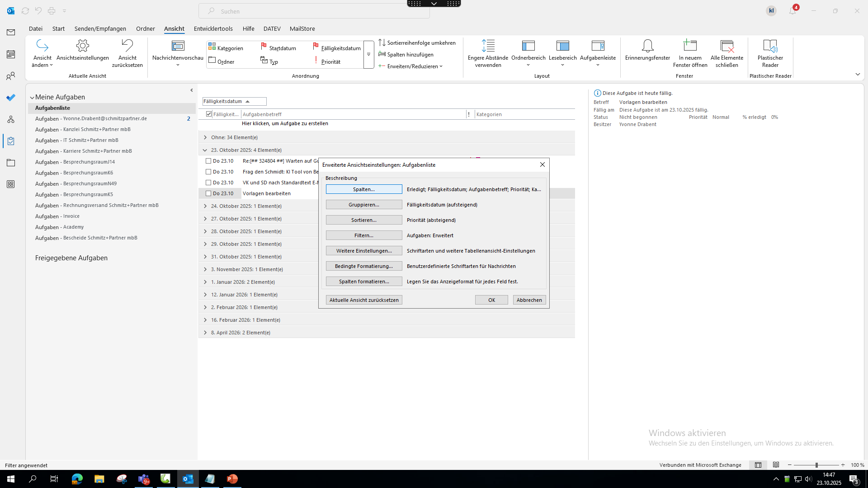This screenshot has width=868, height=488.
Task: Arrange by Priorität
Action: 327,61
